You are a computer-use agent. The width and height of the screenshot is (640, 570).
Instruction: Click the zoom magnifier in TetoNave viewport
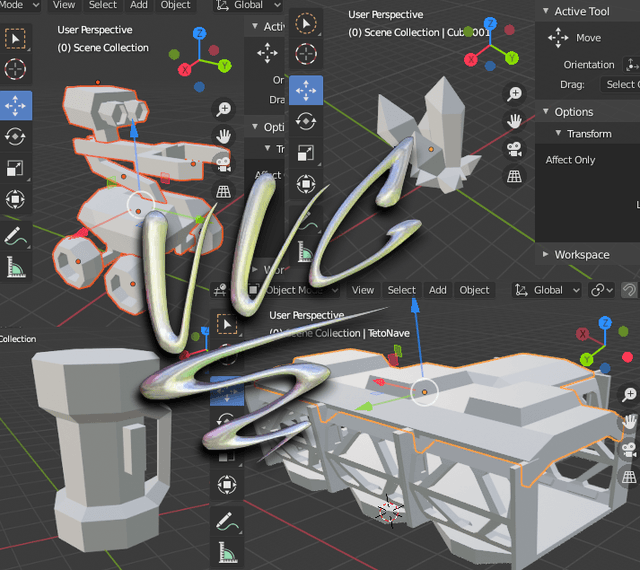pos(629,394)
